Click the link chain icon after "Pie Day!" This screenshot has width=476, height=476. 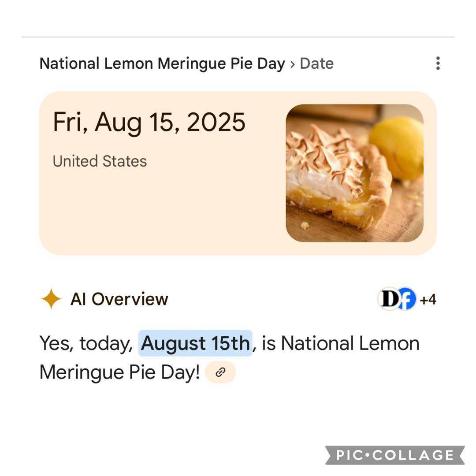pyautogui.click(x=220, y=372)
